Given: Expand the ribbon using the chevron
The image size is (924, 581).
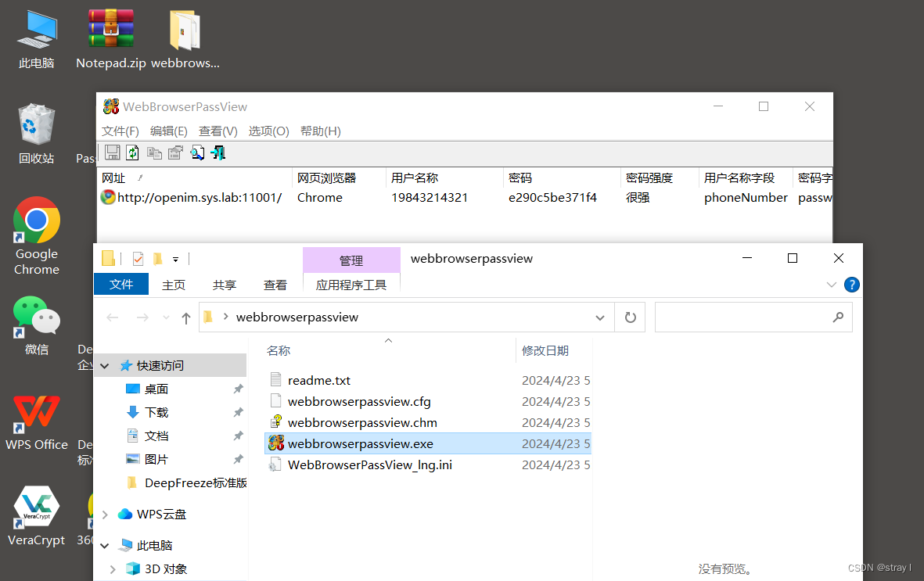Looking at the screenshot, I should pyautogui.click(x=832, y=285).
